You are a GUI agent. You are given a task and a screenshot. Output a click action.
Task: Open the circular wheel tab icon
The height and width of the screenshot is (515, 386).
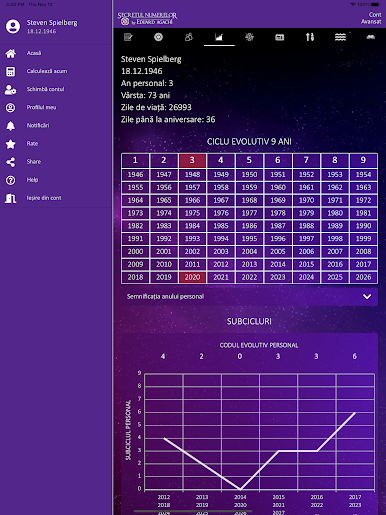point(158,37)
